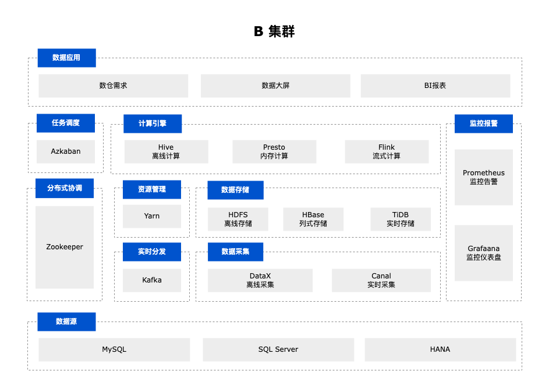549x392 pixels.
Task: Select the 数仓需求 box
Action: tap(113, 86)
